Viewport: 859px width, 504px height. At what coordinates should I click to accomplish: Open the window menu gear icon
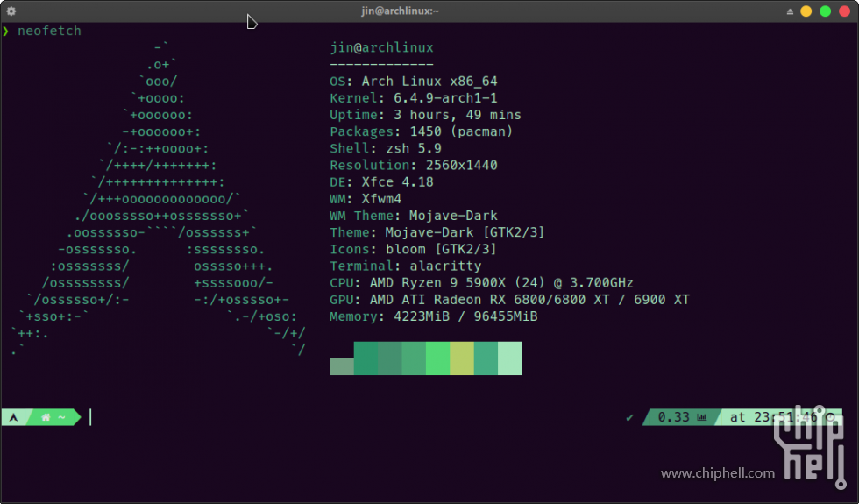click(11, 11)
